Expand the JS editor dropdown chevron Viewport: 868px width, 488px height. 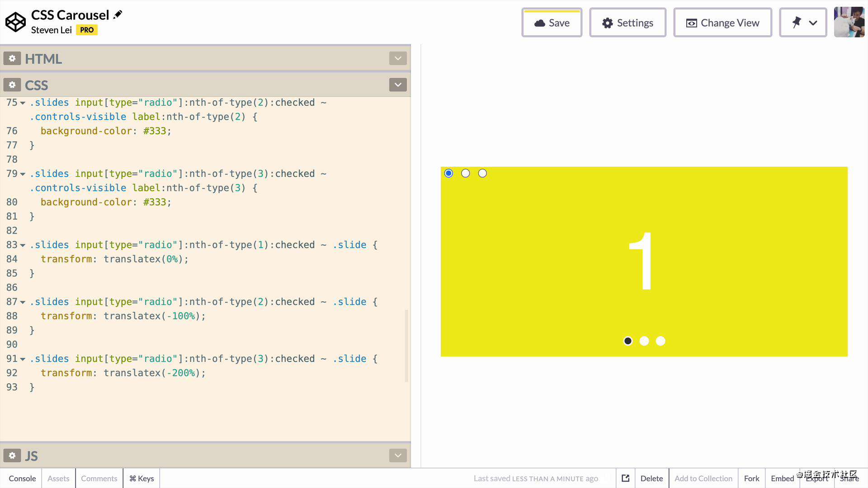[x=398, y=455]
